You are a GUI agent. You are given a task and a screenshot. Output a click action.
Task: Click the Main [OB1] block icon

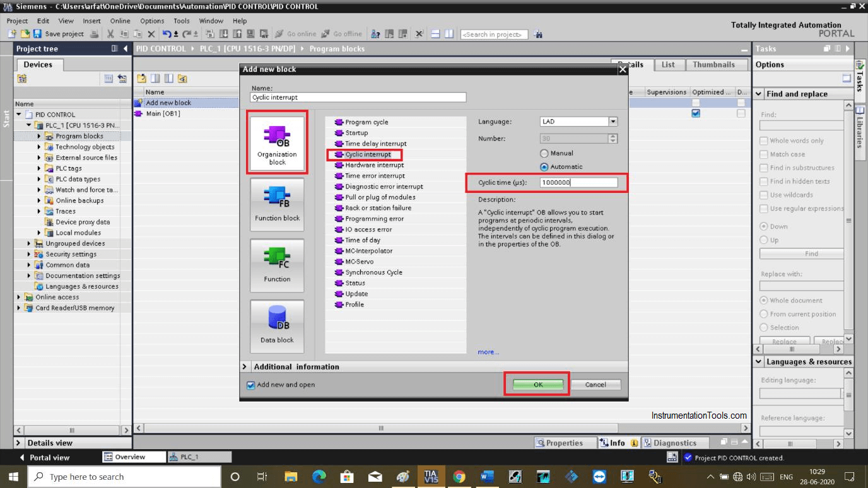[139, 113]
